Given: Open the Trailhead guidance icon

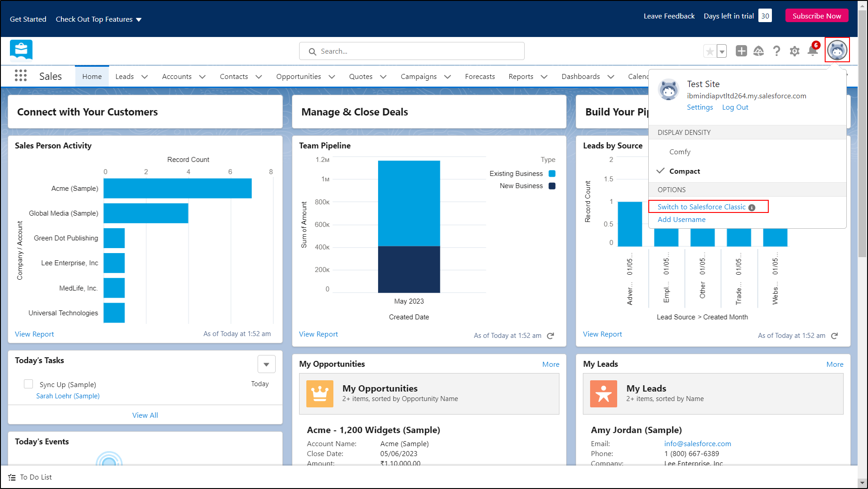Looking at the screenshot, I should tap(759, 51).
